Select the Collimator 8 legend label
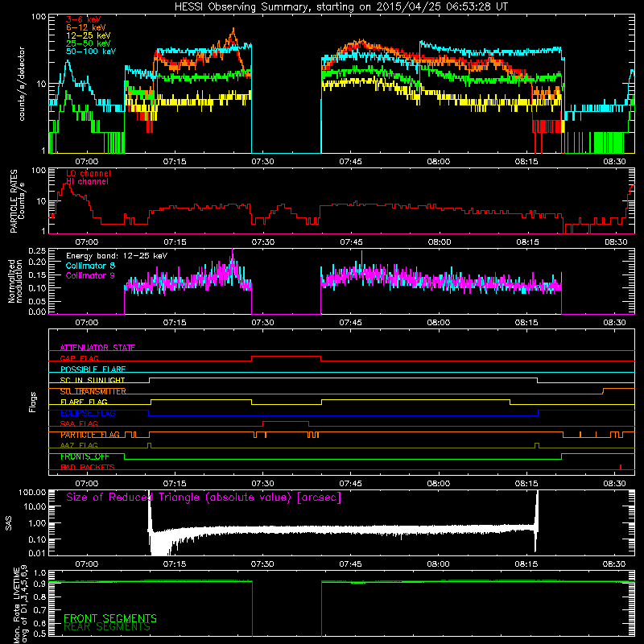644x644 pixels. [90, 266]
